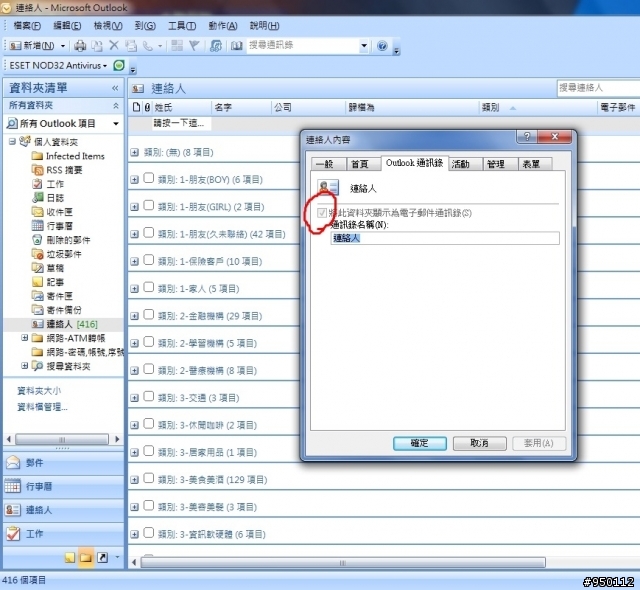Viewport: 640px width, 590px height.
Task: Open the 編輯(E) menu
Action: click(67, 26)
